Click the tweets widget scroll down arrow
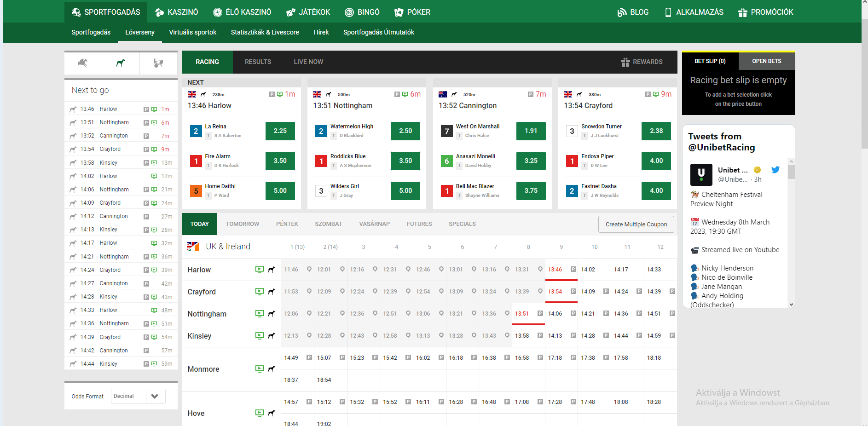Viewport: 868px width, 426px height. 791,304
